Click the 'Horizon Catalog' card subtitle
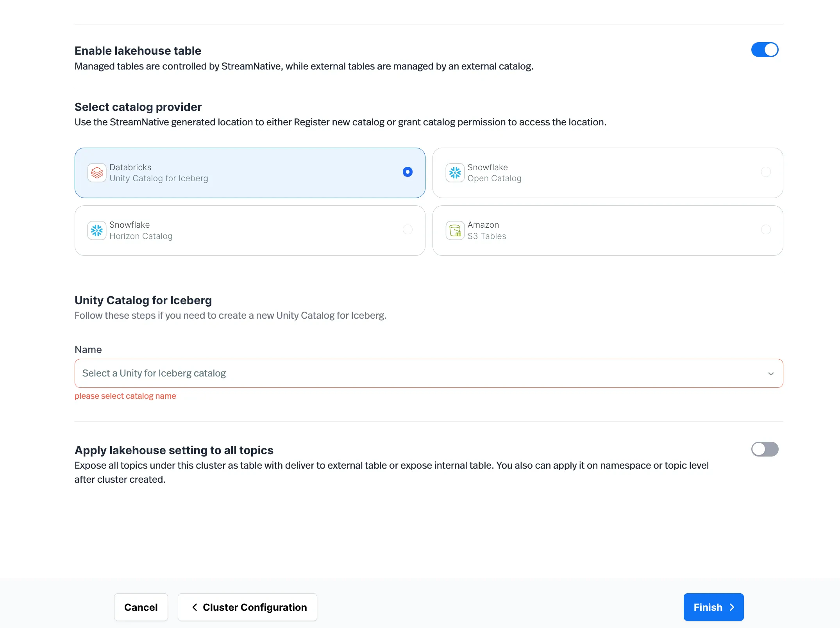840x628 pixels. pyautogui.click(x=141, y=236)
